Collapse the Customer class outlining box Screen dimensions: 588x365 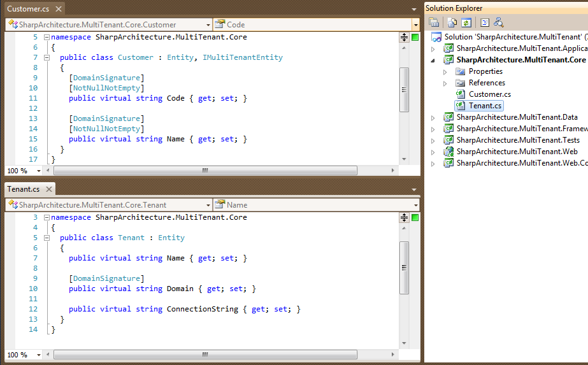point(47,57)
